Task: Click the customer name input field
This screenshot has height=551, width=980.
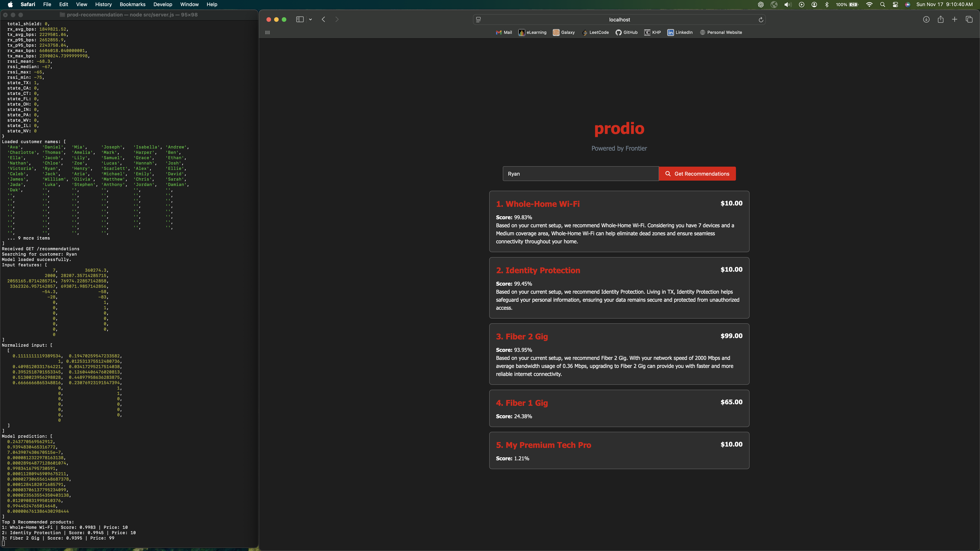Action: click(580, 174)
